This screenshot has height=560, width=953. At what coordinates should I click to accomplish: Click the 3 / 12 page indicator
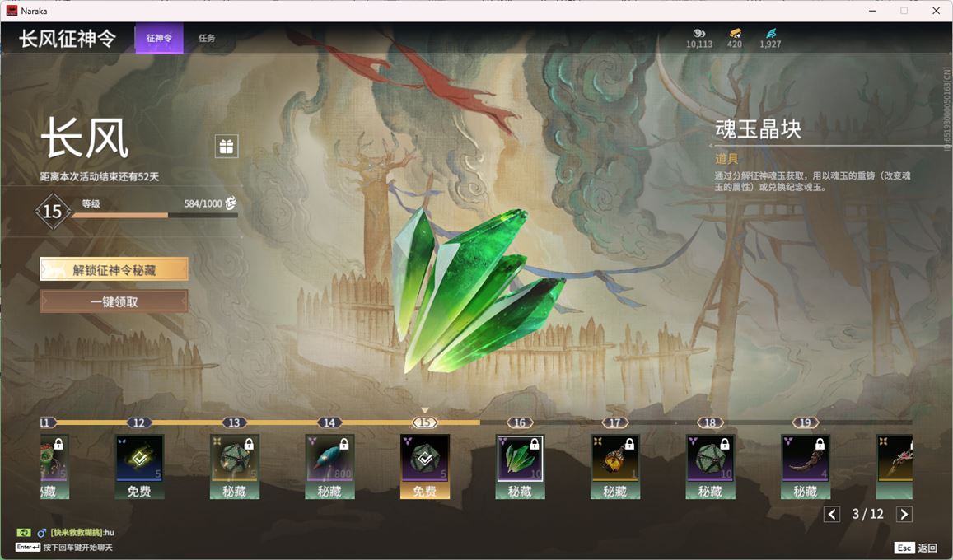point(868,515)
